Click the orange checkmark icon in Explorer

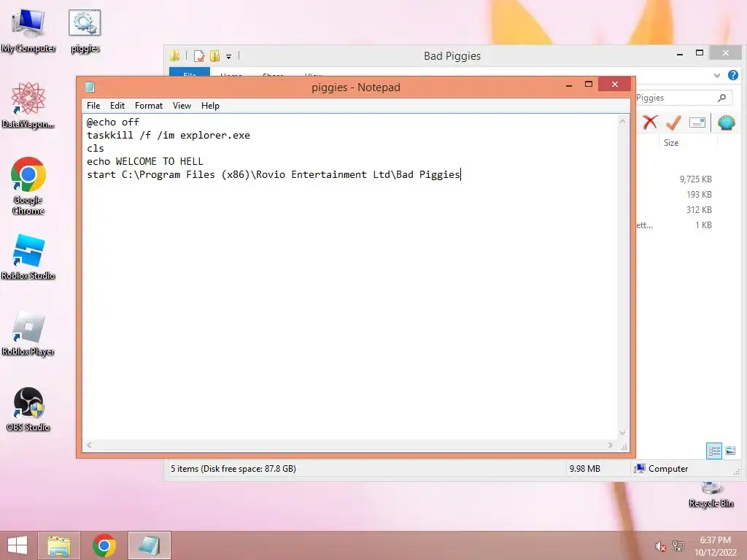coord(673,122)
